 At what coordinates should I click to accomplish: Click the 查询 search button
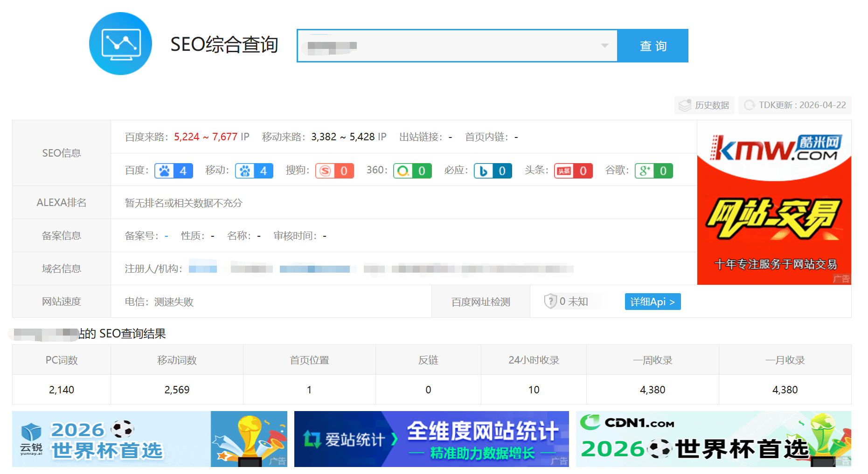pos(653,46)
